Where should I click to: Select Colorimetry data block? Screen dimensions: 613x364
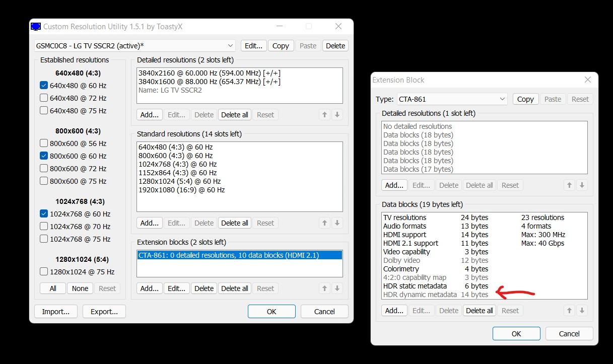(485, 269)
